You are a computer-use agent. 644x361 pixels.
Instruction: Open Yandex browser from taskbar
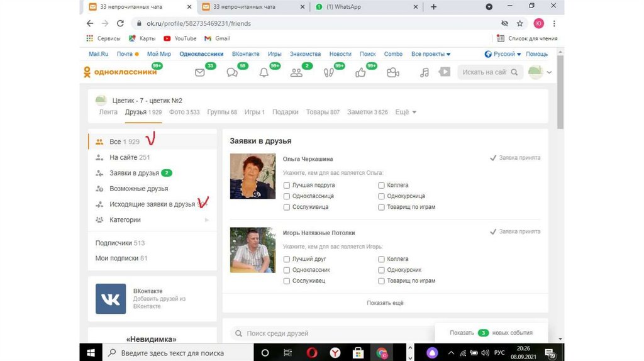click(335, 352)
